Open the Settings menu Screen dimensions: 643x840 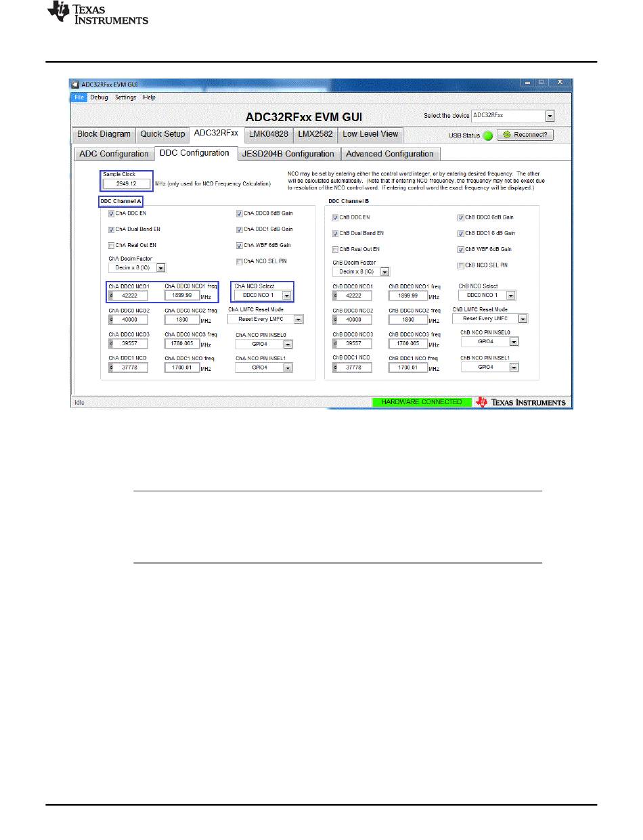tap(125, 97)
